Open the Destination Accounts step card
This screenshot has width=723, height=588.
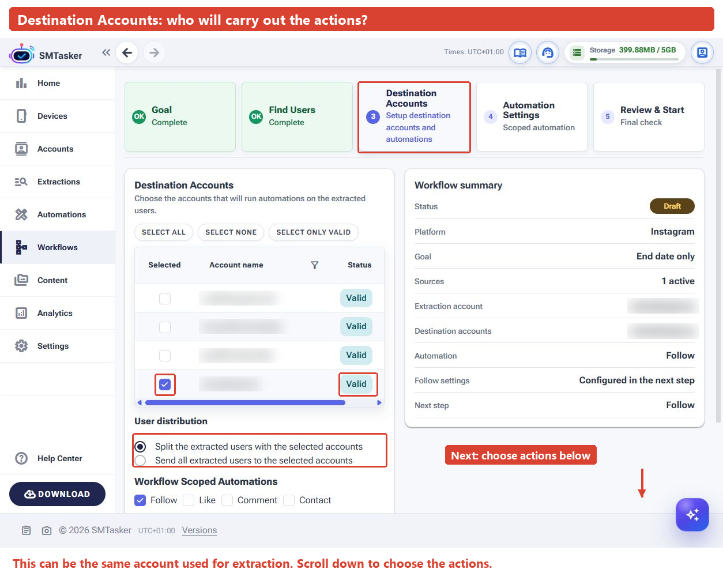click(414, 116)
